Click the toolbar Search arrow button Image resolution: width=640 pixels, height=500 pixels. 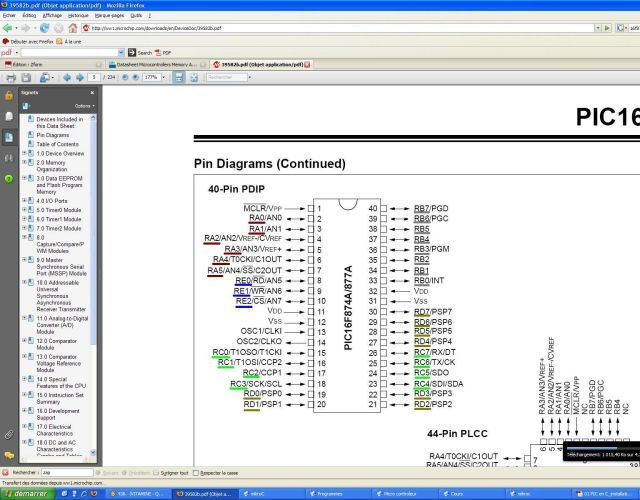pyautogui.click(x=140, y=53)
